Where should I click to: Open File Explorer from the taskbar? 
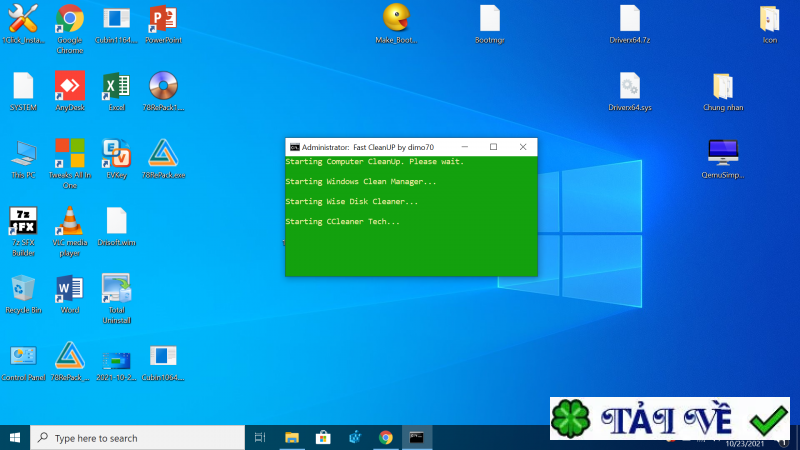pos(292,438)
